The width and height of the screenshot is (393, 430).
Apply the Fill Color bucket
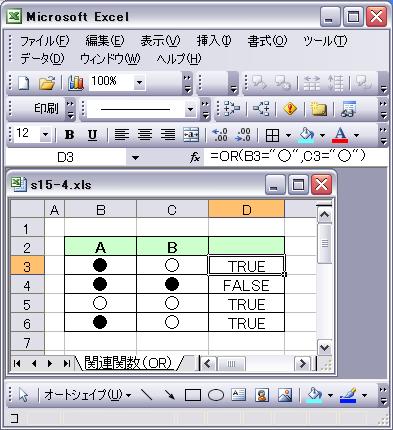click(307, 135)
